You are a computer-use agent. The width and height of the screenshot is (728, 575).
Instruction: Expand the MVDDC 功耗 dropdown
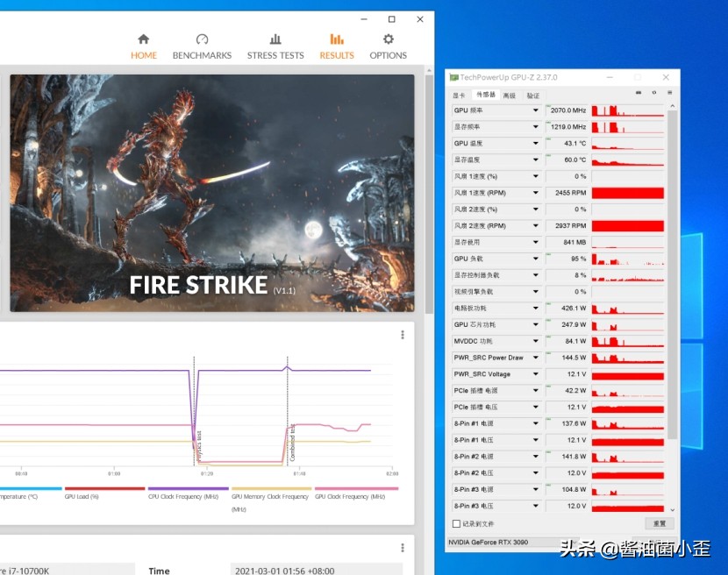click(x=535, y=341)
